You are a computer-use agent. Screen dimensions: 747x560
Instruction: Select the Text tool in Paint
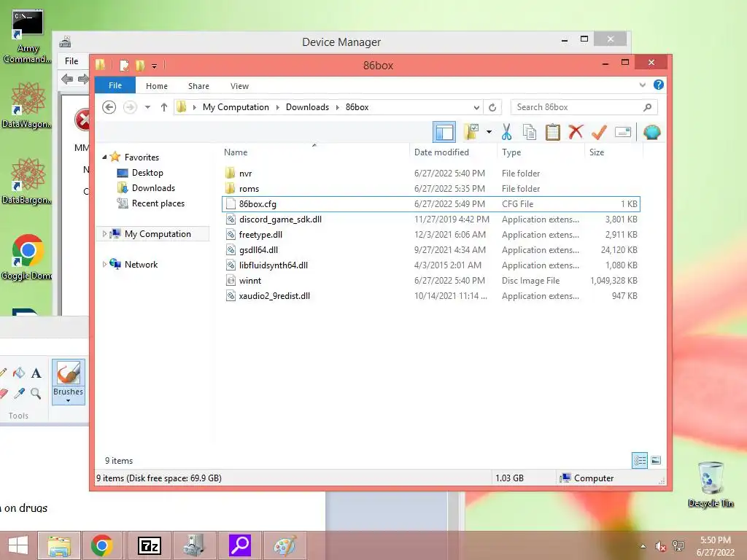pos(36,373)
